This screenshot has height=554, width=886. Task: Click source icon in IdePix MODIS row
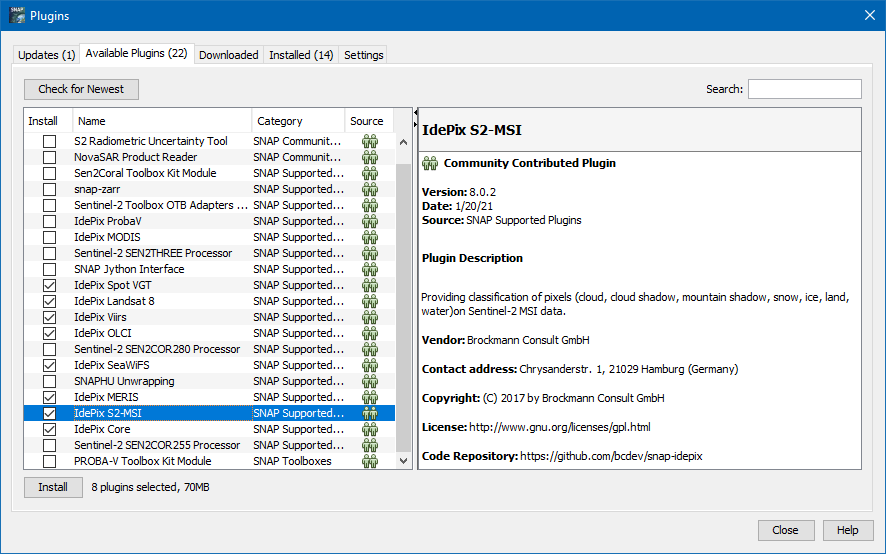[x=370, y=237]
